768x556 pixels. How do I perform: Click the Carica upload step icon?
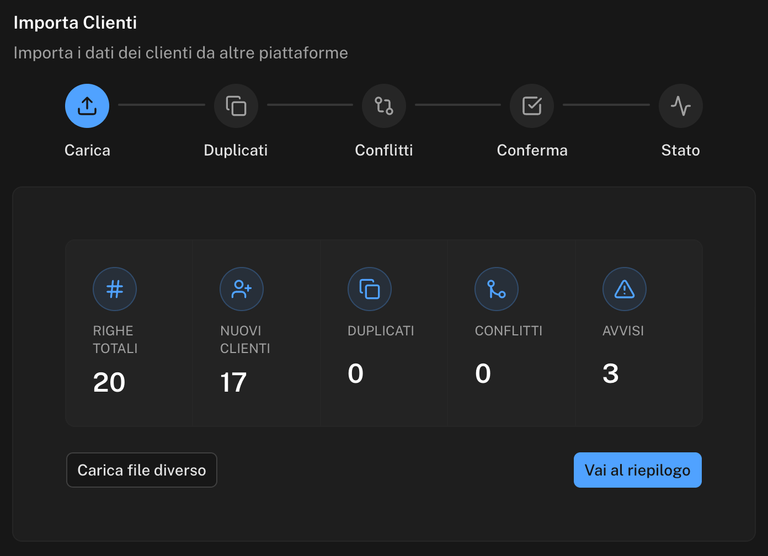[x=87, y=106]
